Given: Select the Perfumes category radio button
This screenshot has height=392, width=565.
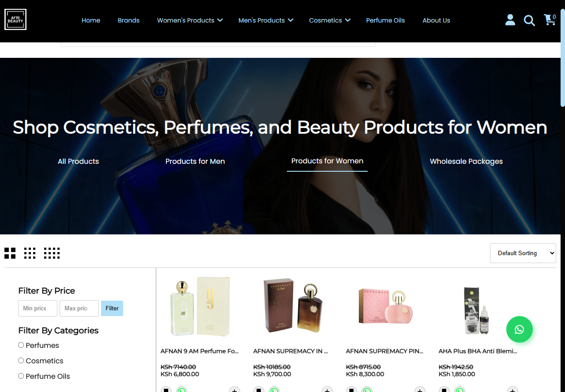Looking at the screenshot, I should (x=21, y=345).
